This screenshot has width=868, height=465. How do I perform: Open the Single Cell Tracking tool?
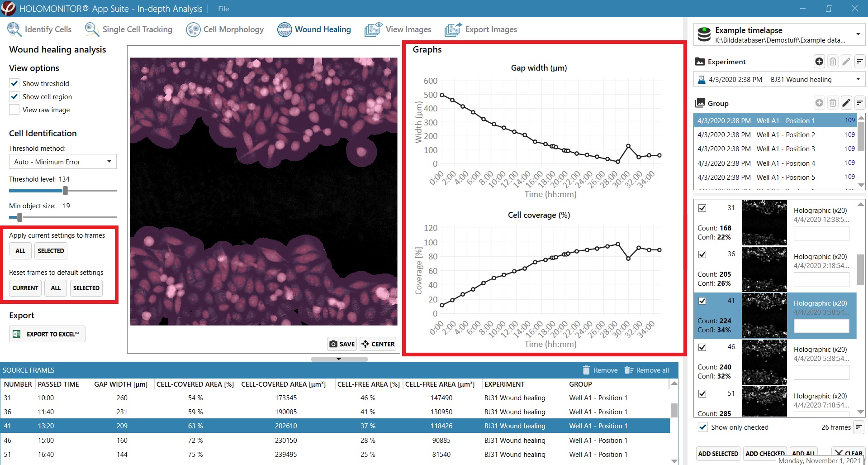(x=129, y=29)
